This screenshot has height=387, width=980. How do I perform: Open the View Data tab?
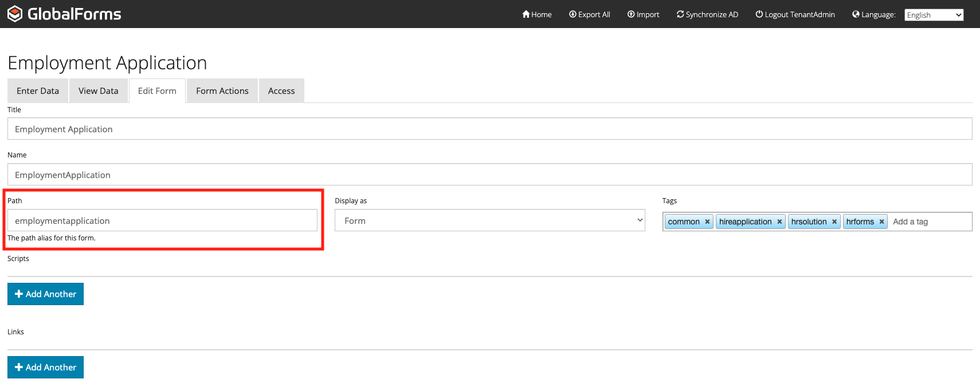98,91
